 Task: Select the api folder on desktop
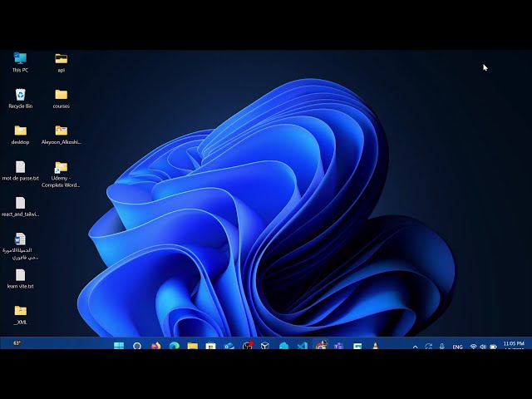(61, 62)
